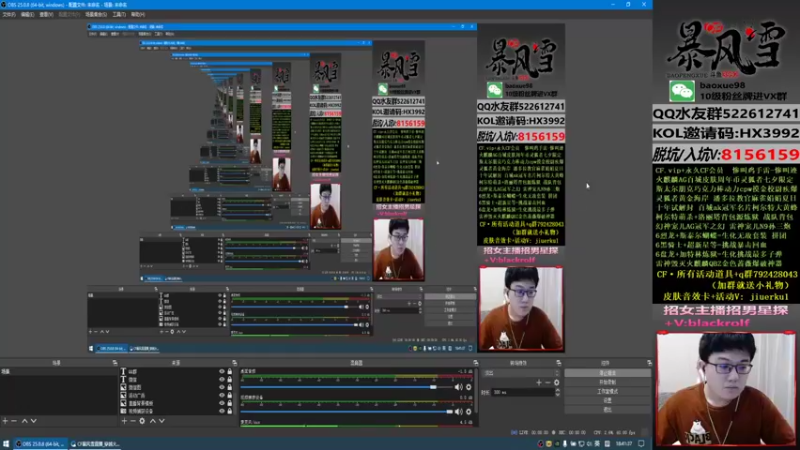This screenshot has height=450, width=800.
Task: Remove the selected source with minus icon
Action: (133, 421)
